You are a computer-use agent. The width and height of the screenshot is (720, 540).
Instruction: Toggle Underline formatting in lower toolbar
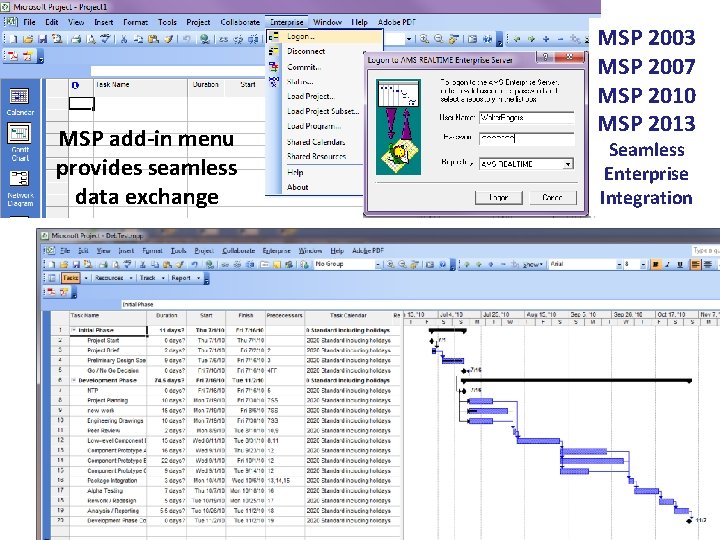click(680, 264)
